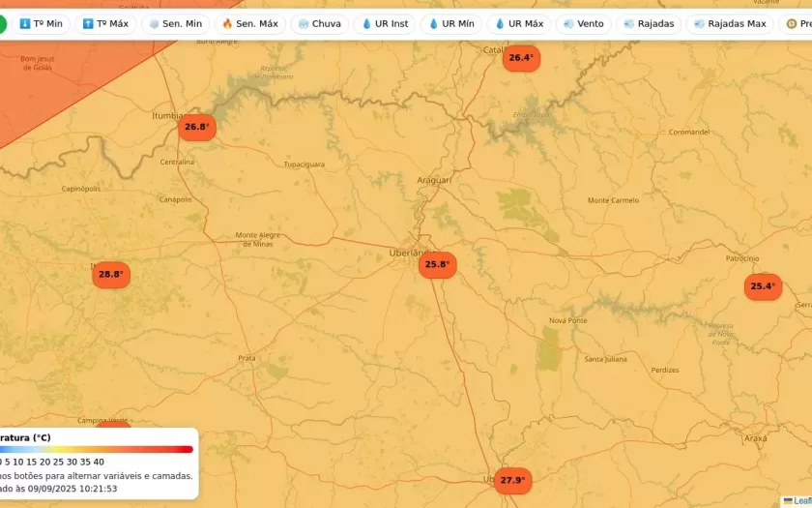
Task: Open the 27.9° marker near Uberaba
Action: (512, 480)
